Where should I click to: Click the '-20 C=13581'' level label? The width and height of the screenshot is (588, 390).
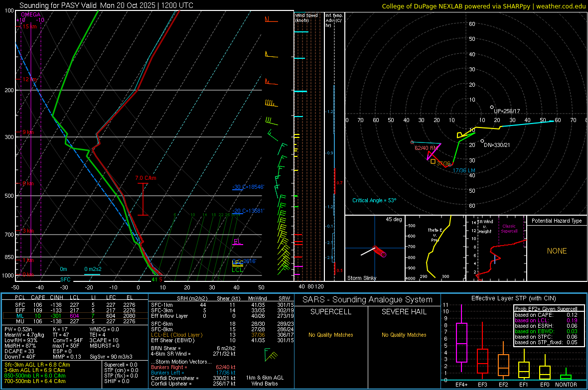pos(248,211)
